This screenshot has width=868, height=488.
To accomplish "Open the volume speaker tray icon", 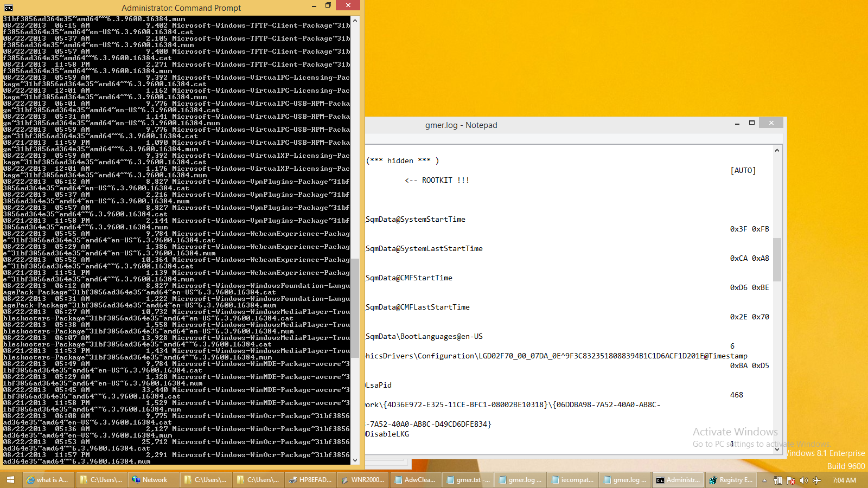I will (804, 480).
